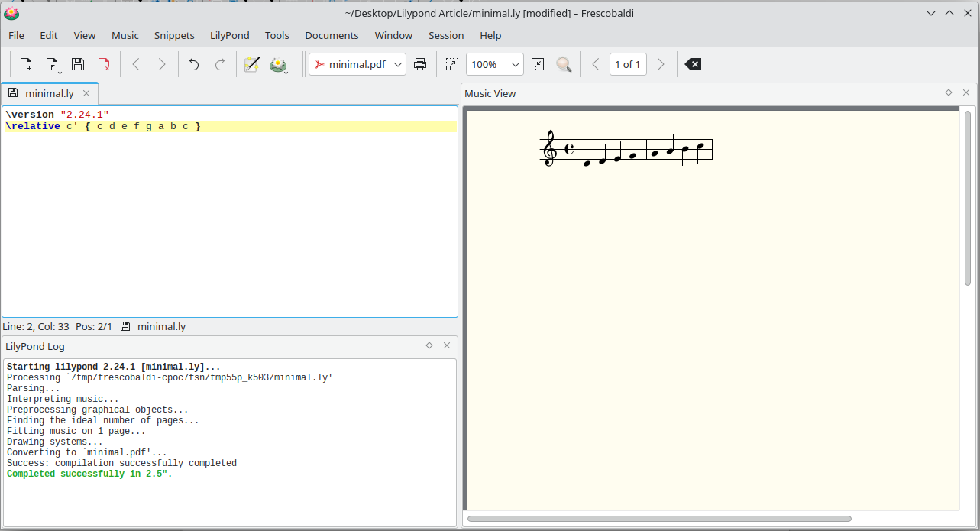Undock the LilyPond Log panel
This screenshot has height=531, width=980.
(429, 345)
